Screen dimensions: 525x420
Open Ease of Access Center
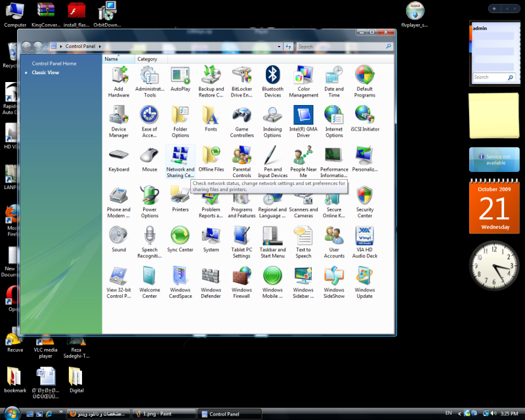pyautogui.click(x=150, y=121)
